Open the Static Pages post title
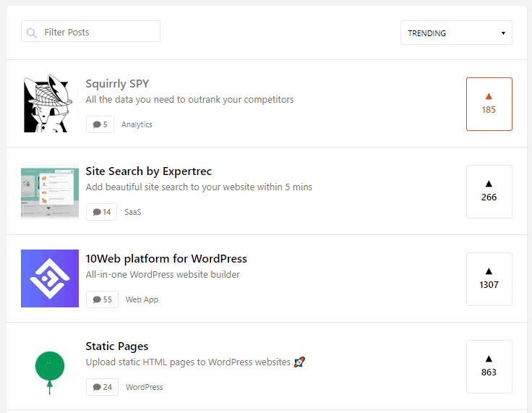Viewport: 532px width, 413px height. (x=116, y=346)
